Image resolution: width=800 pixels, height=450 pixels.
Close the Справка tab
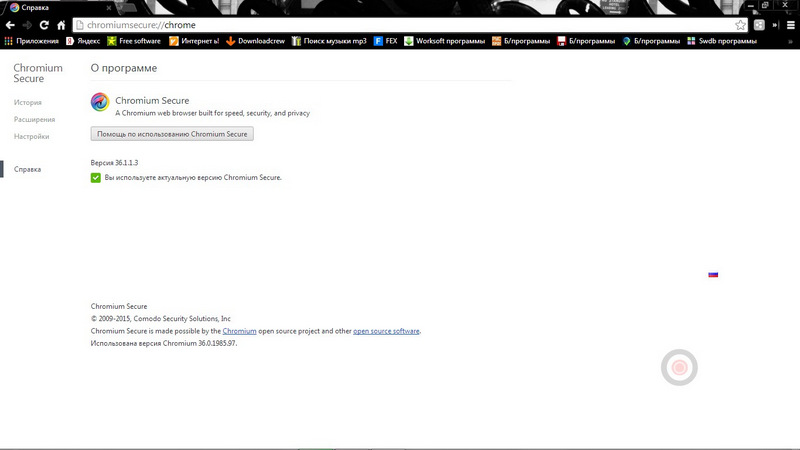coord(109,8)
